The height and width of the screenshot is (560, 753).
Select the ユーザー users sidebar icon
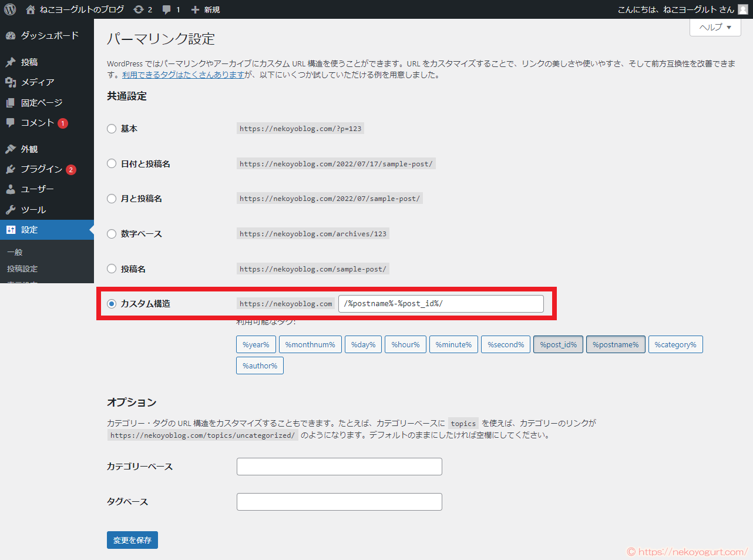11,189
